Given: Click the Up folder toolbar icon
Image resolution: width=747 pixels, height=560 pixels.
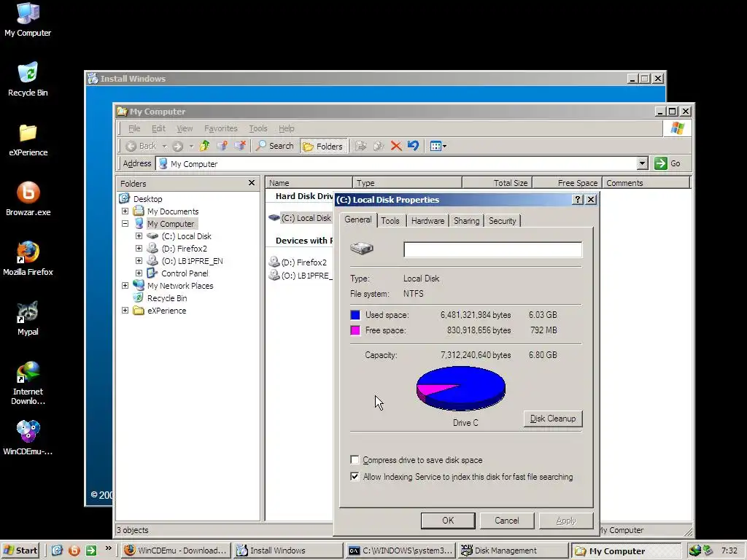Looking at the screenshot, I should 205,146.
